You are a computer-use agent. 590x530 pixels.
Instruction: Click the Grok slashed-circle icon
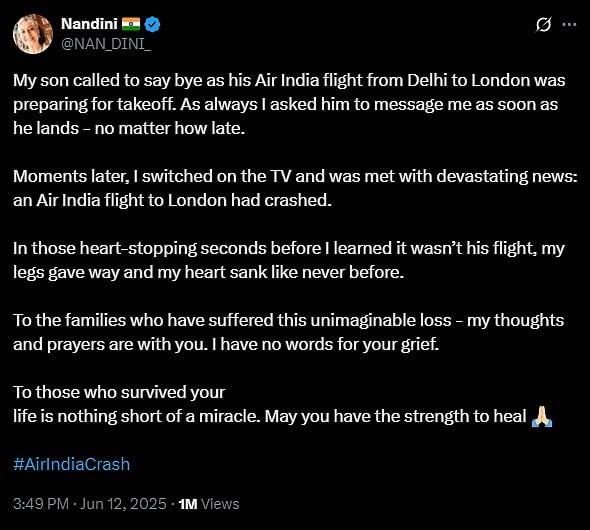544,24
